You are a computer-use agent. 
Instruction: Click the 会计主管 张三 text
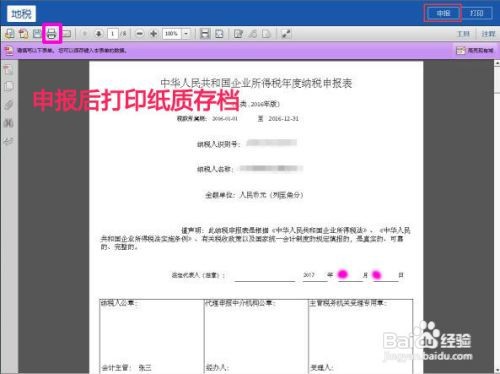tap(126, 368)
